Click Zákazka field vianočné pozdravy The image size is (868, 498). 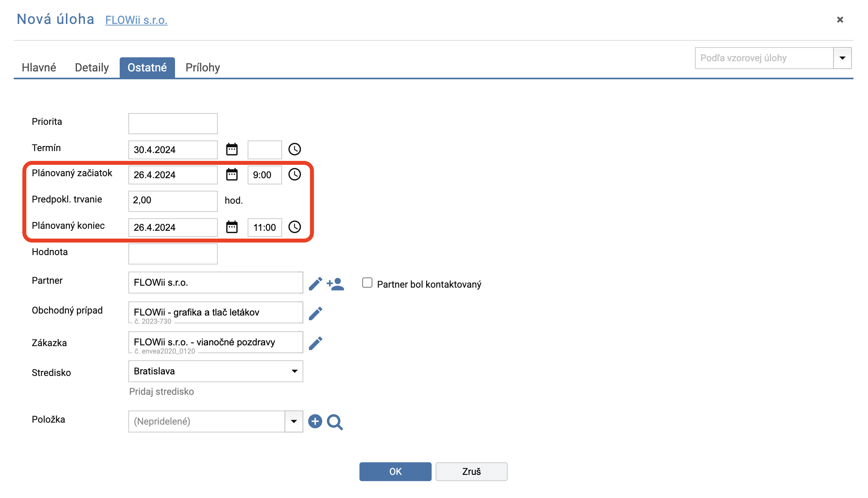click(x=216, y=342)
